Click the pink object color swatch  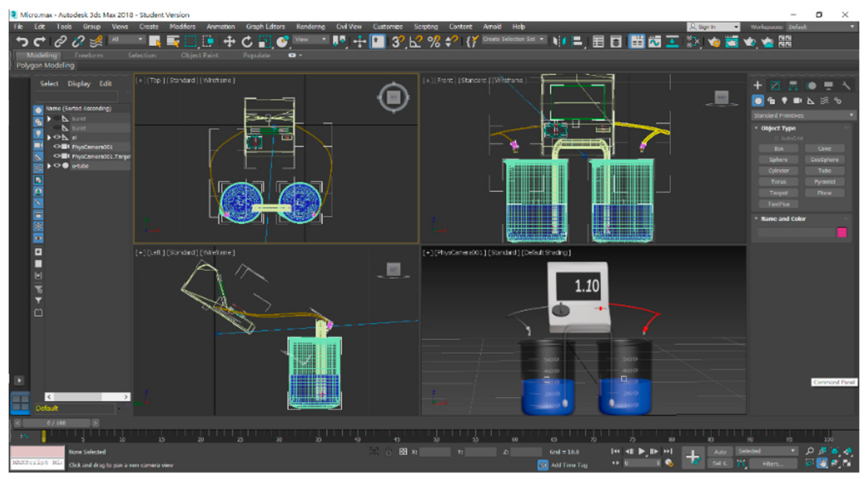842,233
